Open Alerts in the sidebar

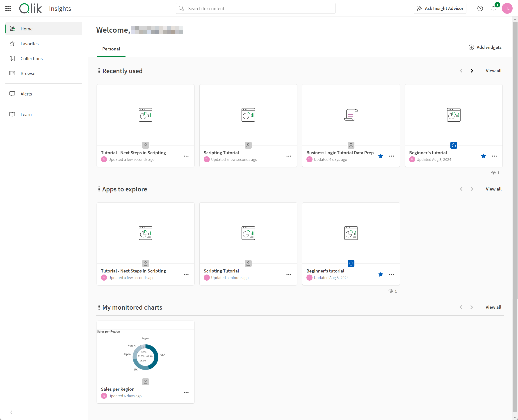point(26,94)
